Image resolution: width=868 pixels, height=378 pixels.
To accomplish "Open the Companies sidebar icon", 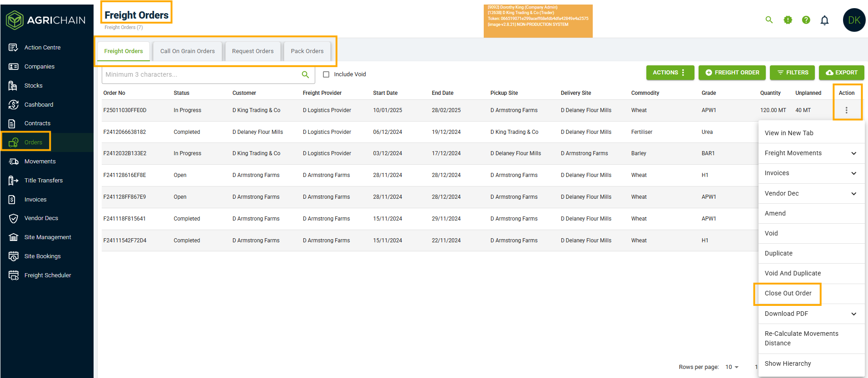I will (x=14, y=66).
